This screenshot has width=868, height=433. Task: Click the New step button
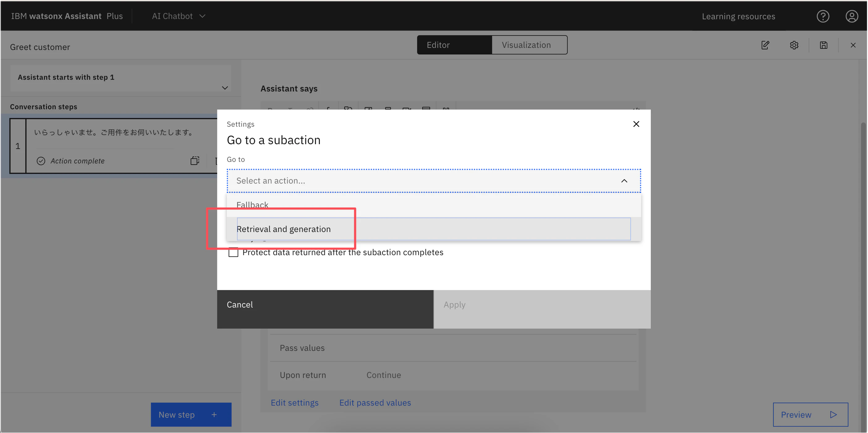pyautogui.click(x=191, y=414)
